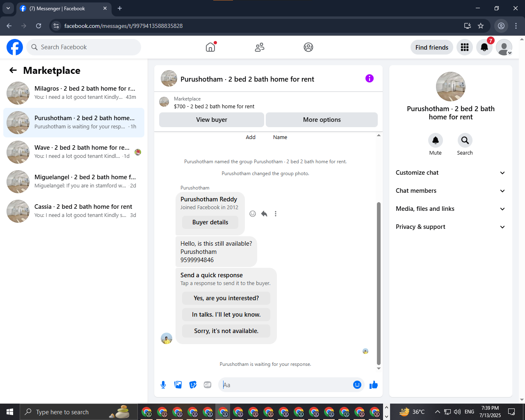Open the Groups icon in top navigation

coord(308,47)
